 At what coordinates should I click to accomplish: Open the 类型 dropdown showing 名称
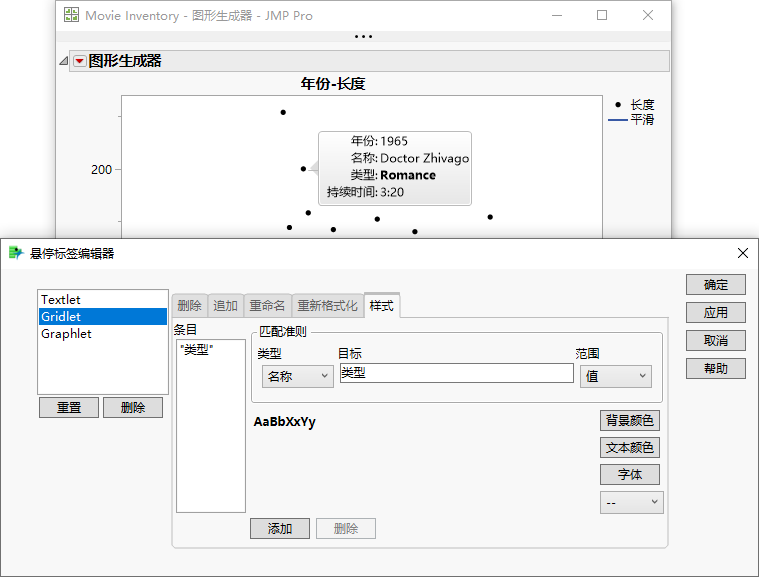297,376
